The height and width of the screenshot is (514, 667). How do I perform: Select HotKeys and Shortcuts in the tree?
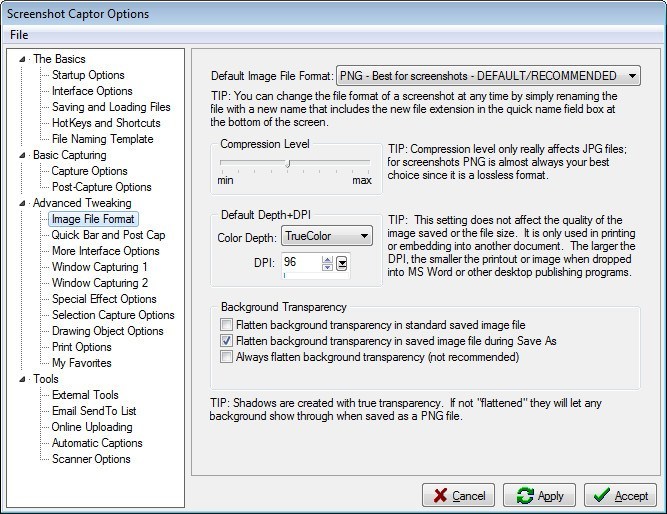(105, 123)
